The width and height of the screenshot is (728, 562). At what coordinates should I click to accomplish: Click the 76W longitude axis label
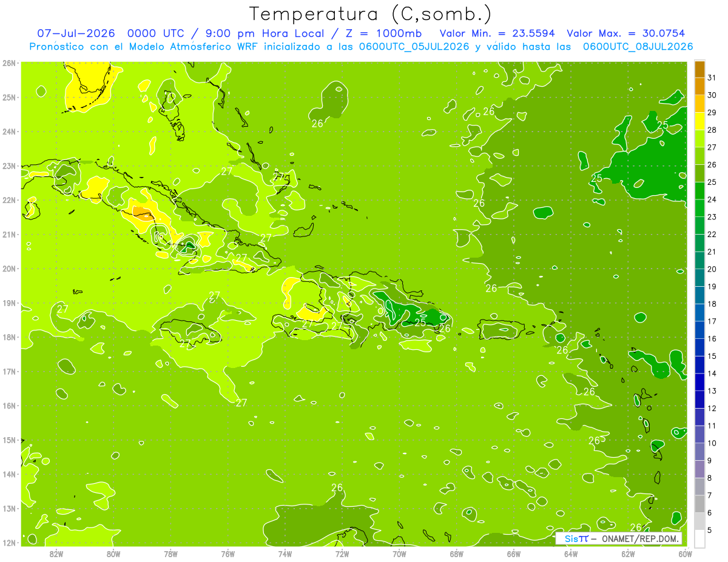pos(227,554)
